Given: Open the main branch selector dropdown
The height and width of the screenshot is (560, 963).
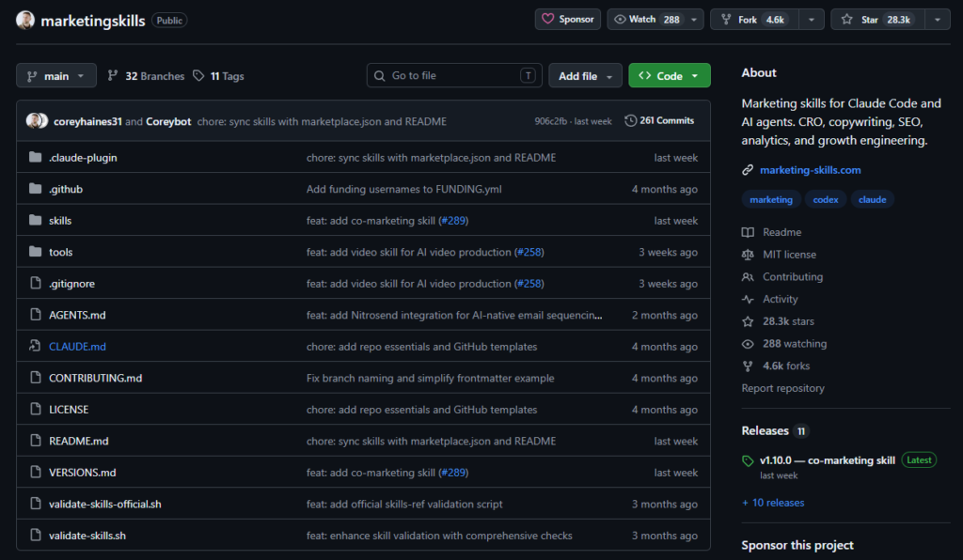Looking at the screenshot, I should tap(56, 75).
